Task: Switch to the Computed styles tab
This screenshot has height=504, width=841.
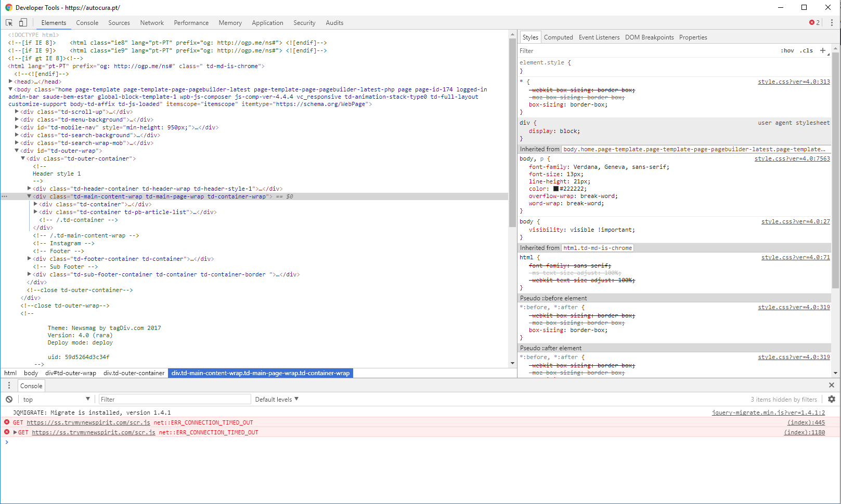Action: tap(559, 37)
